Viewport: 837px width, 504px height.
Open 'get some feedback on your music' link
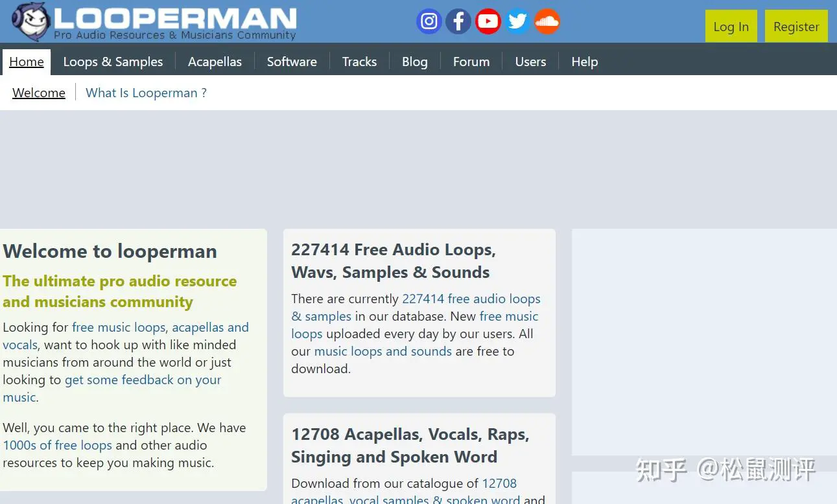[112, 388]
